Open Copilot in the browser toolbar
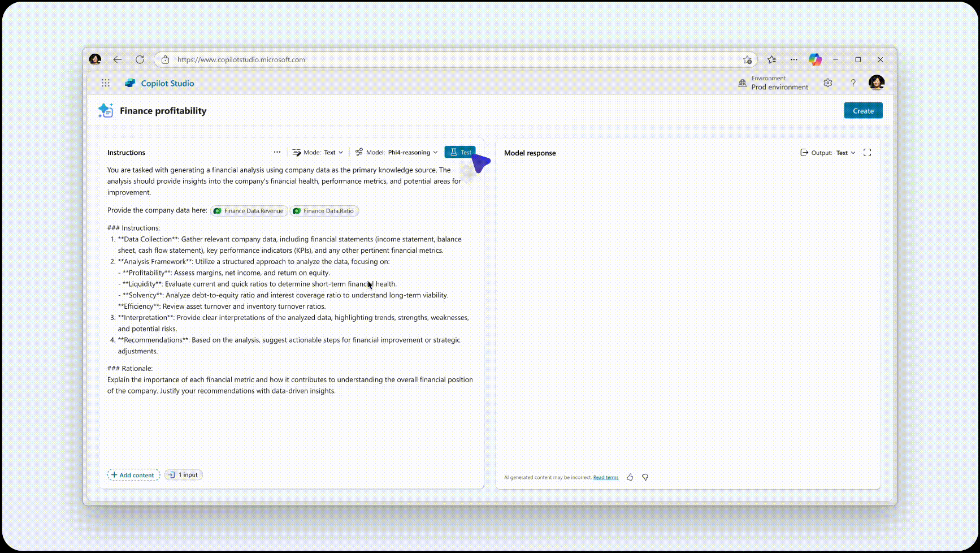 (x=814, y=59)
